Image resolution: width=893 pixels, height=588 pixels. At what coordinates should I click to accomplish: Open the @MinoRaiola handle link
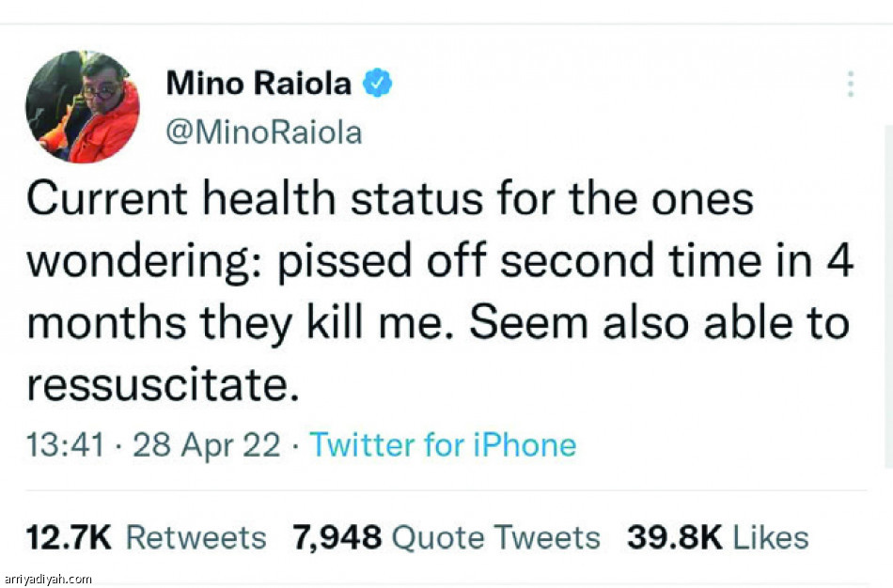click(x=263, y=132)
